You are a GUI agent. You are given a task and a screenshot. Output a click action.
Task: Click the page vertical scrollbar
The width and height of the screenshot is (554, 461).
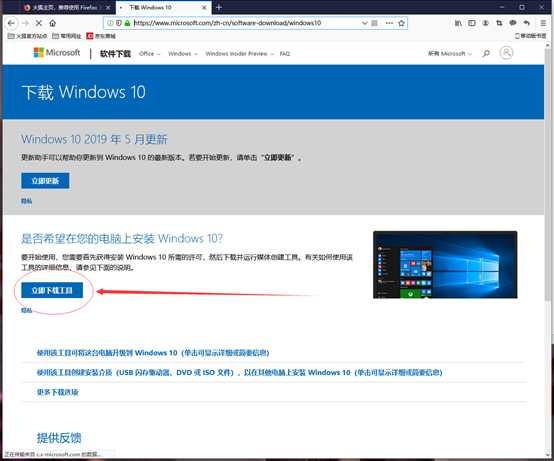point(548,175)
